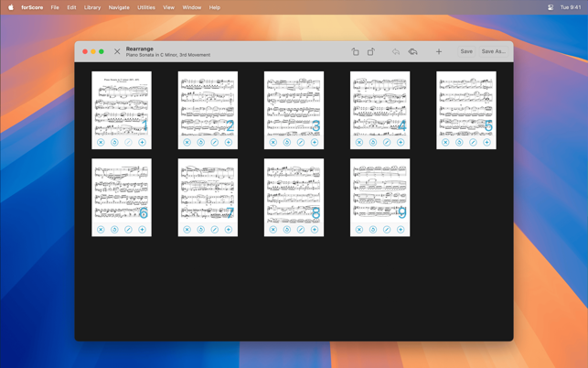588x368 pixels.
Task: Rotate page 6 using its rotate icon
Action: pyautogui.click(x=114, y=230)
